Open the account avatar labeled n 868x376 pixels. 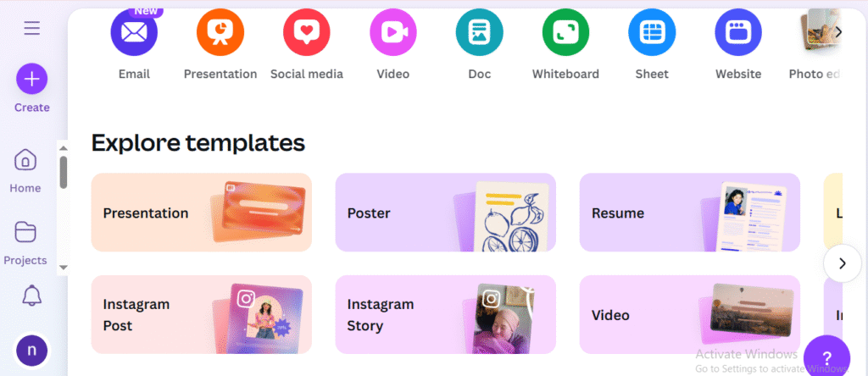[32, 350]
